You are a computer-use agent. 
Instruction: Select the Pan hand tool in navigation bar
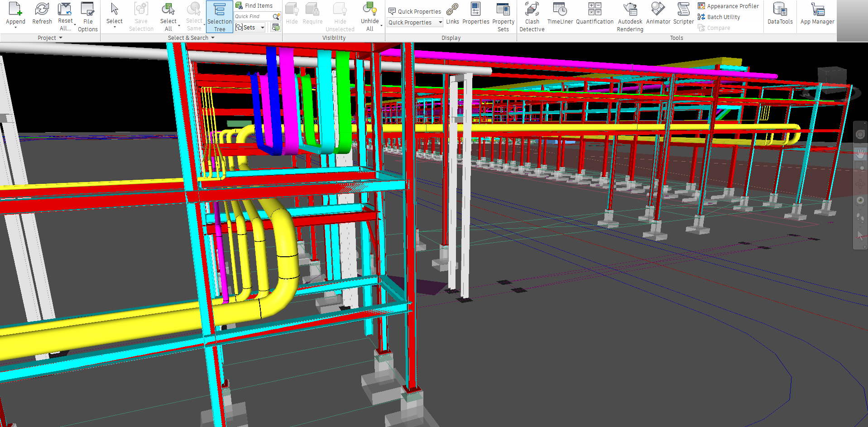click(860, 154)
